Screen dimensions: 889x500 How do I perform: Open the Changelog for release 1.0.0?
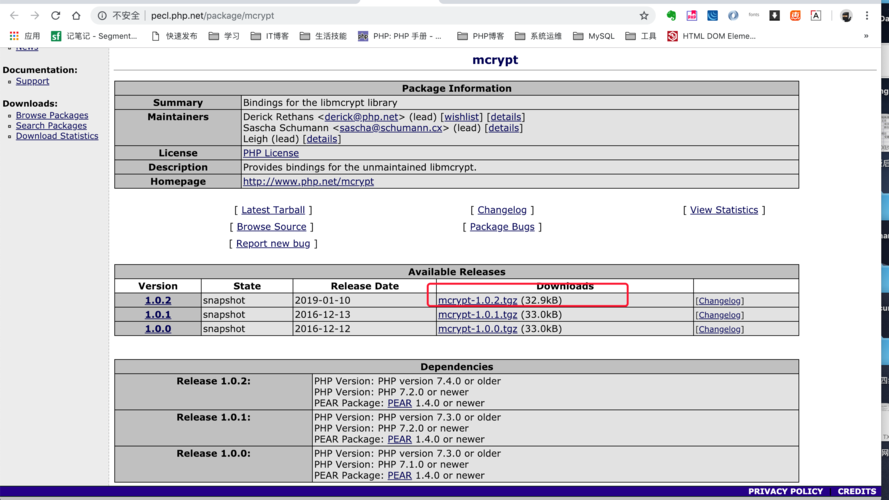[719, 329]
